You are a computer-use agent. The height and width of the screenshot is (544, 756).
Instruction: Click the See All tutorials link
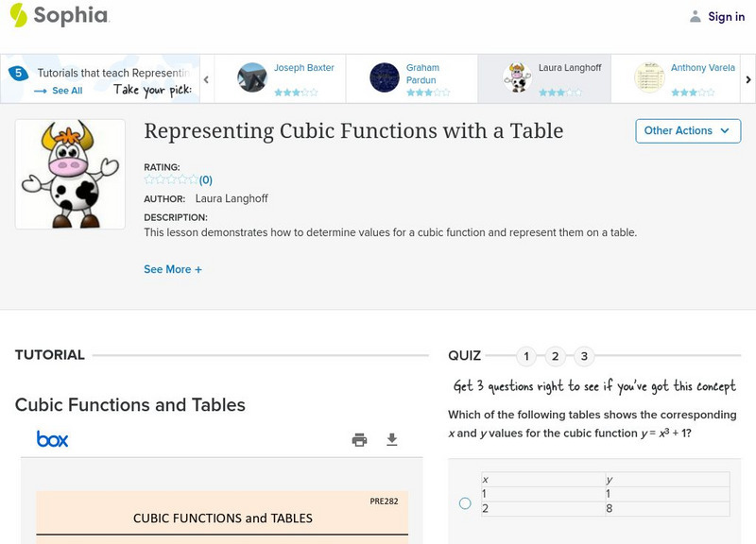point(59,91)
